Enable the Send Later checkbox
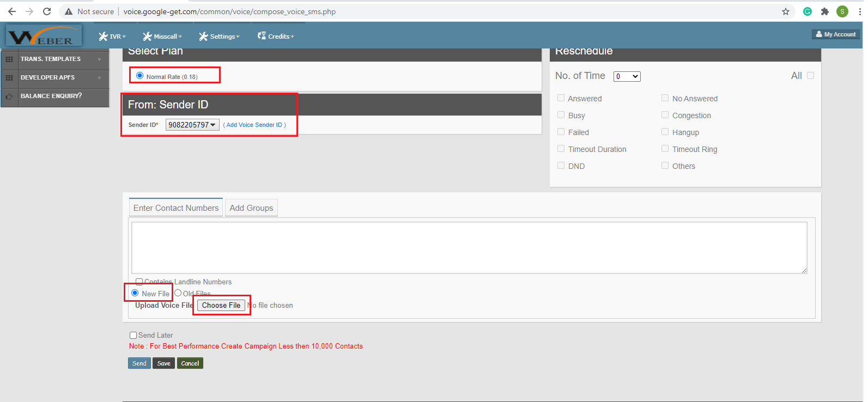The height and width of the screenshot is (402, 868). pos(133,336)
